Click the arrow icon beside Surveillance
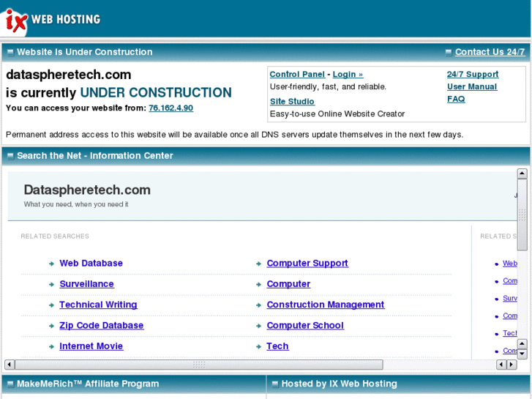532x399 pixels. coord(51,284)
